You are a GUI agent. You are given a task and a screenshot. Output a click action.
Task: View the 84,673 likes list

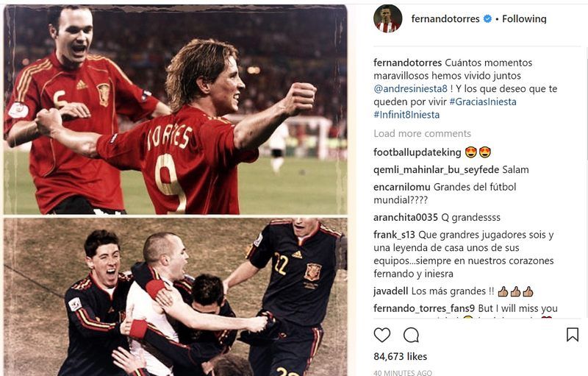coord(400,356)
